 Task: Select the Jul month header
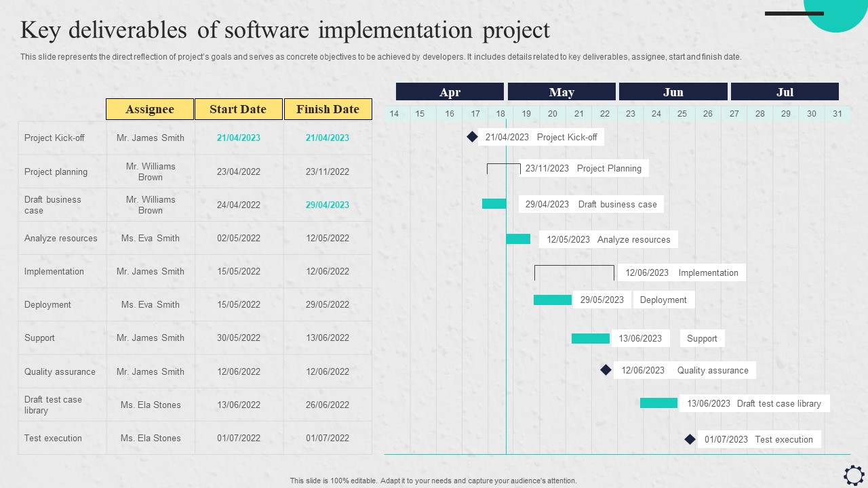[785, 91]
